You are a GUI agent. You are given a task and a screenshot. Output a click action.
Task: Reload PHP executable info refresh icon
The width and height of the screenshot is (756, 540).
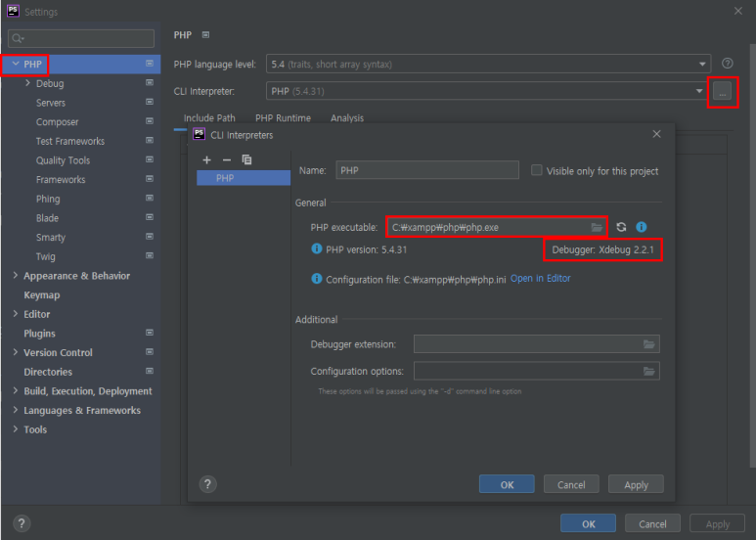[621, 227]
